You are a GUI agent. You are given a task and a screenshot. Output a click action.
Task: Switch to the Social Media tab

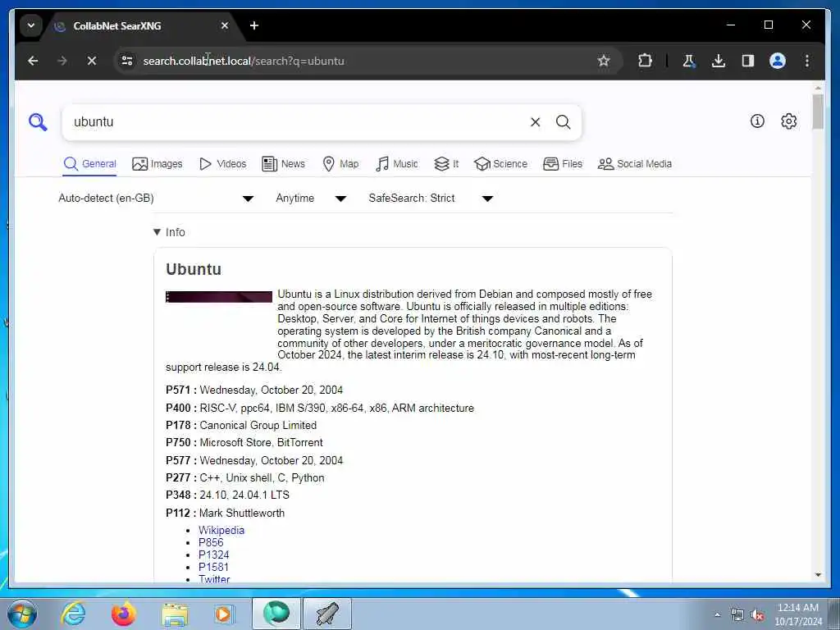pos(635,164)
